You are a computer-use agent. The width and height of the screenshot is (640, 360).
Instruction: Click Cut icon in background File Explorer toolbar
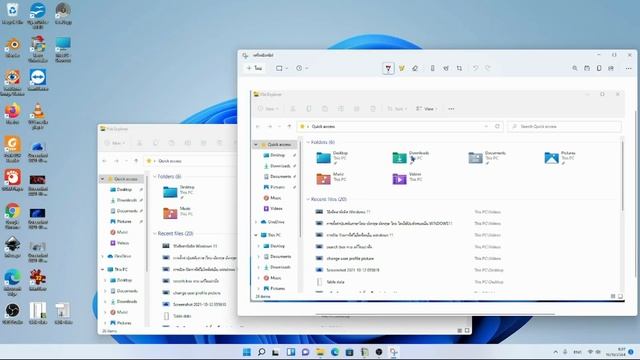click(140, 143)
